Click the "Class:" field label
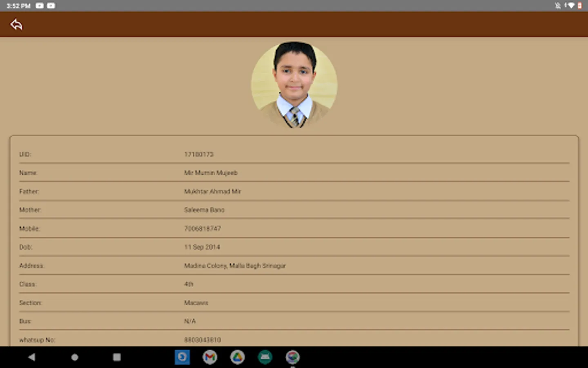Image resolution: width=588 pixels, height=368 pixels. coord(28,284)
